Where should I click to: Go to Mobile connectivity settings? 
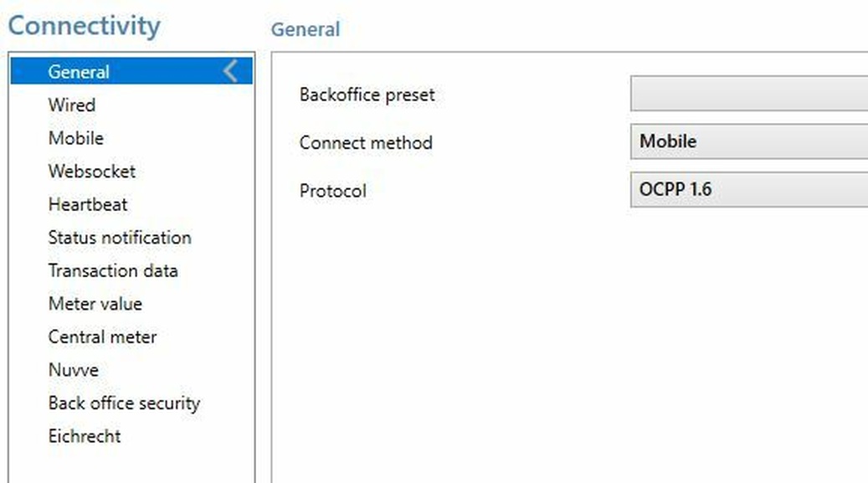[76, 138]
